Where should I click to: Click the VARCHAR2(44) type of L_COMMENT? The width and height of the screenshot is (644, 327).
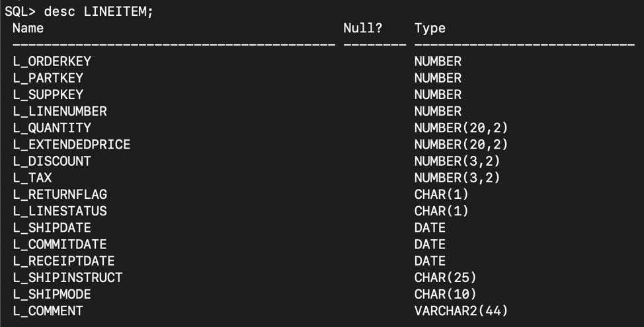(461, 310)
